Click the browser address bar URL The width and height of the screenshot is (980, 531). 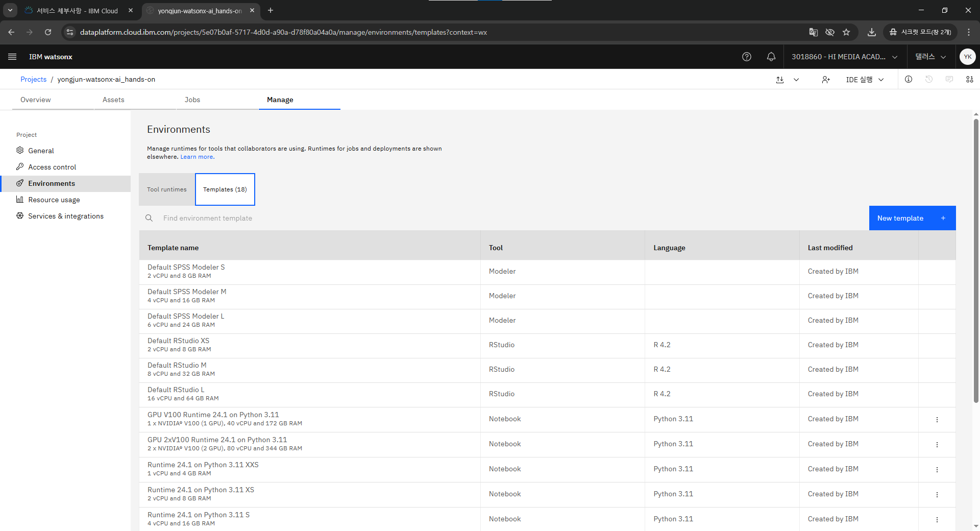click(x=283, y=32)
